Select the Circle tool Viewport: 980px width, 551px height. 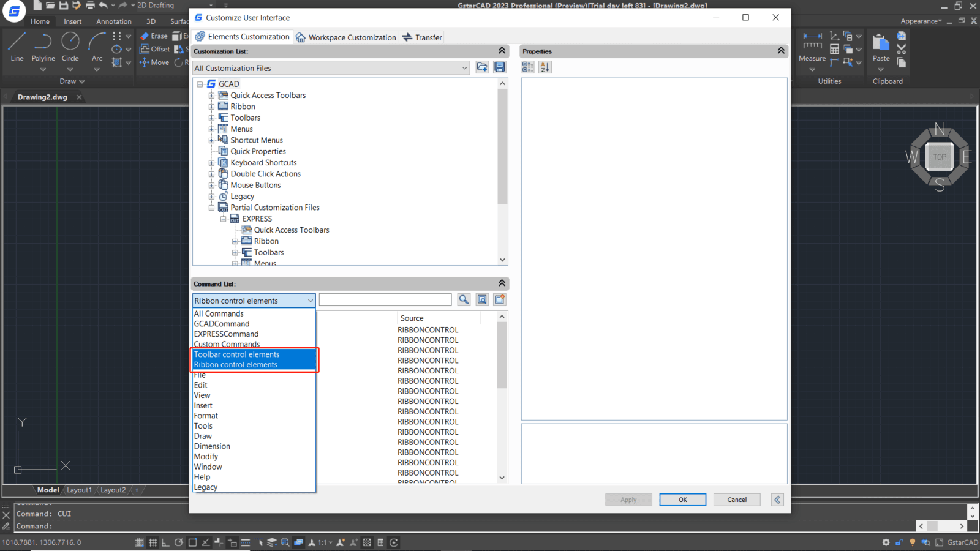[x=70, y=43]
